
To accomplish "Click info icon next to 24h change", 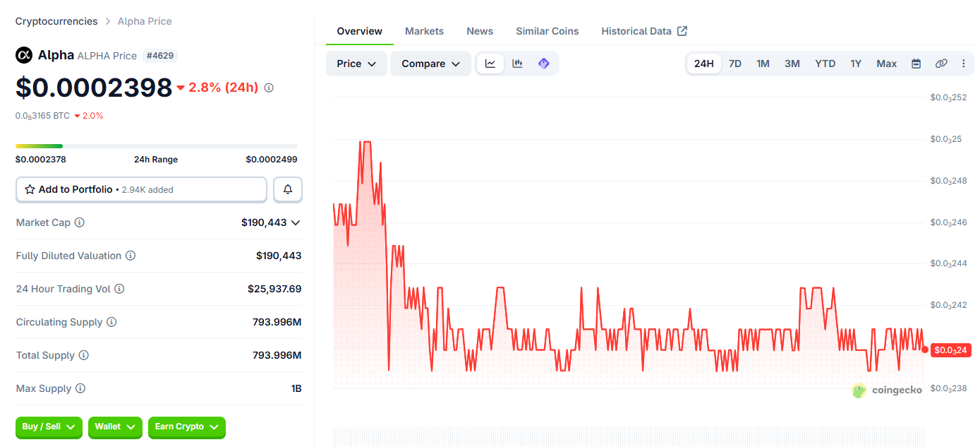I will pyautogui.click(x=269, y=88).
